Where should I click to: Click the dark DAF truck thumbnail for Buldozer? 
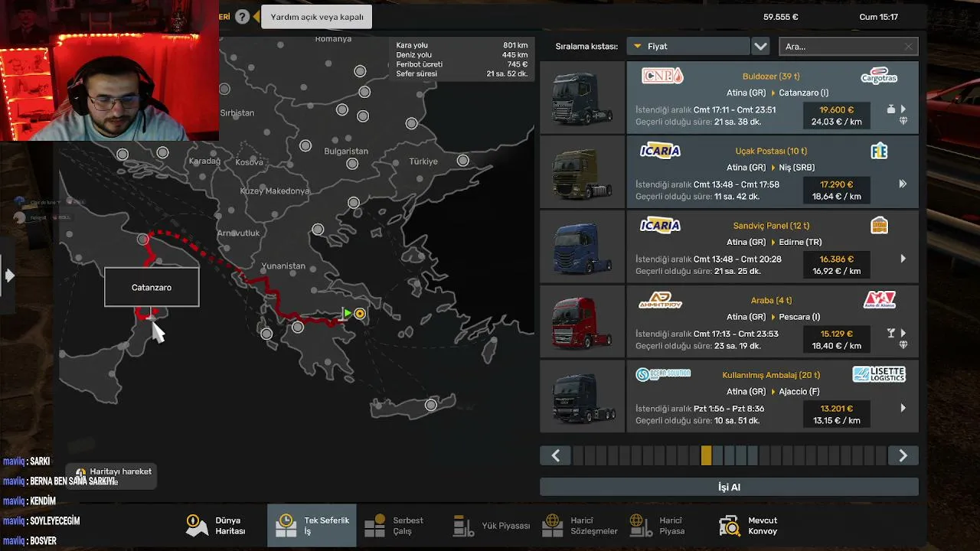[x=583, y=97]
